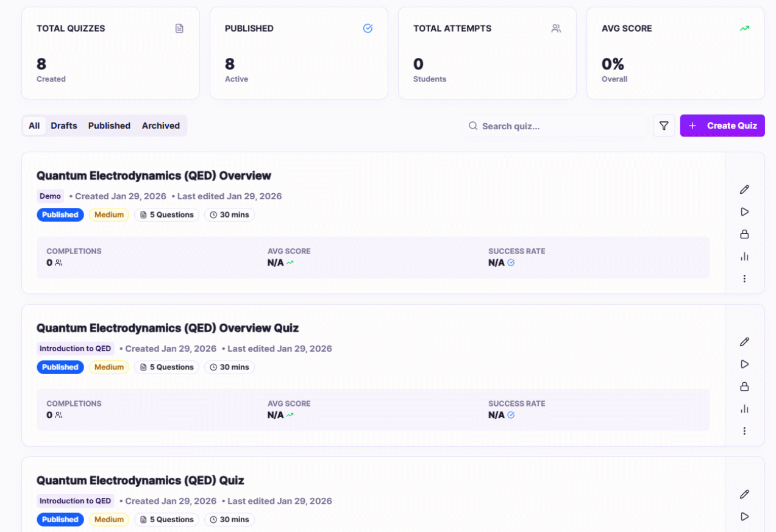The height and width of the screenshot is (532, 776).
Task: Open the filter icon beside the search bar
Action: 664,126
